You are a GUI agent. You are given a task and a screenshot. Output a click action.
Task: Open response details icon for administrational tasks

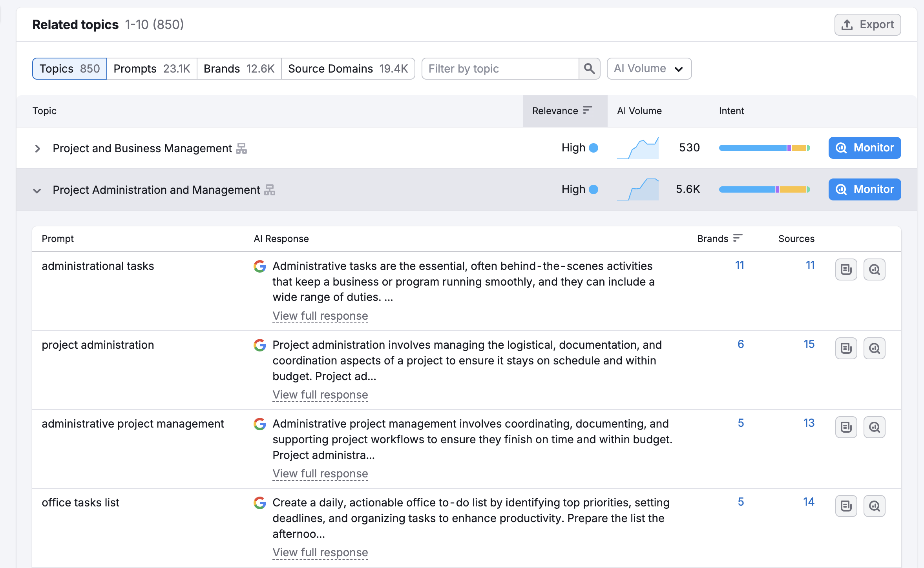pyautogui.click(x=846, y=269)
